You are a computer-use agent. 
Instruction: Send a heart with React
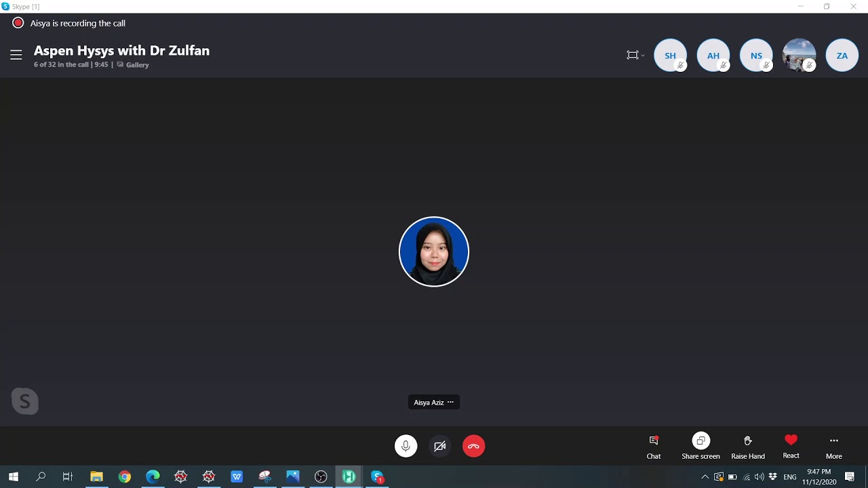[791, 447]
